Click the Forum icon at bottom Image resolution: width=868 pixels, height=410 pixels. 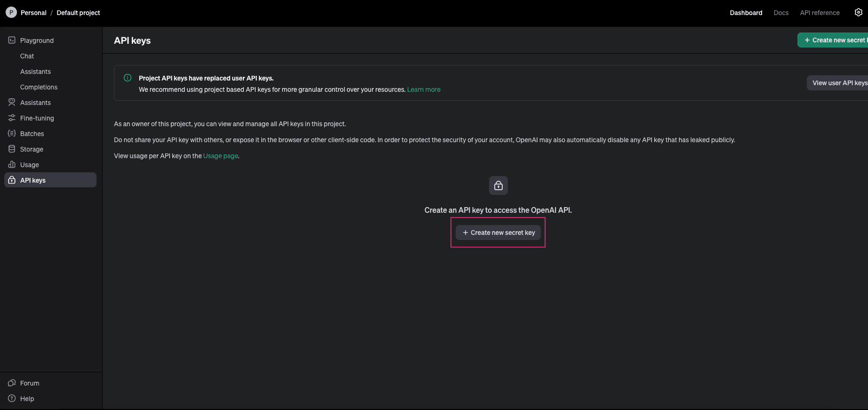12,383
